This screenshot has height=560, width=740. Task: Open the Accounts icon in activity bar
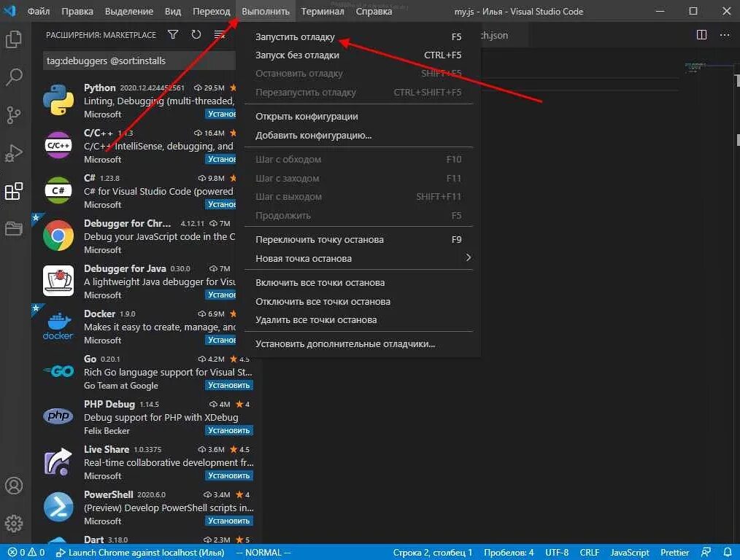(14, 486)
